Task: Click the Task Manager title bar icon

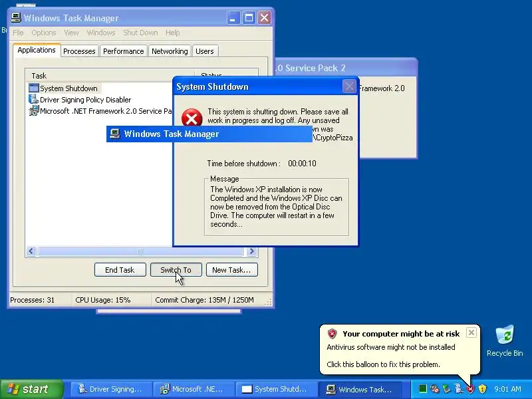Action: 16,18
